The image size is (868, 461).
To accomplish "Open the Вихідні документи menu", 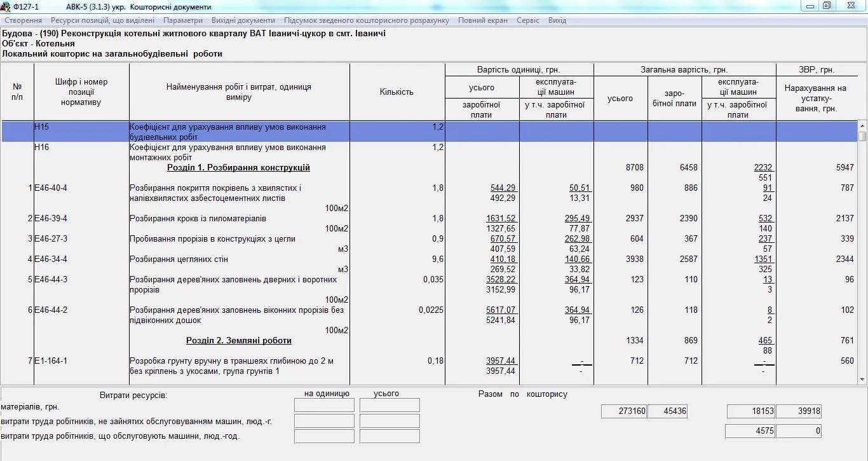I will point(243,20).
